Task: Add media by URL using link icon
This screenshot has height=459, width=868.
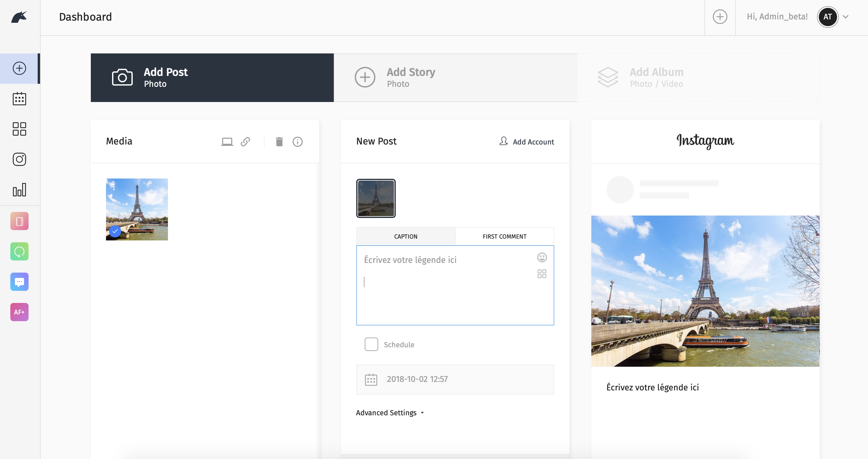Action: click(245, 142)
